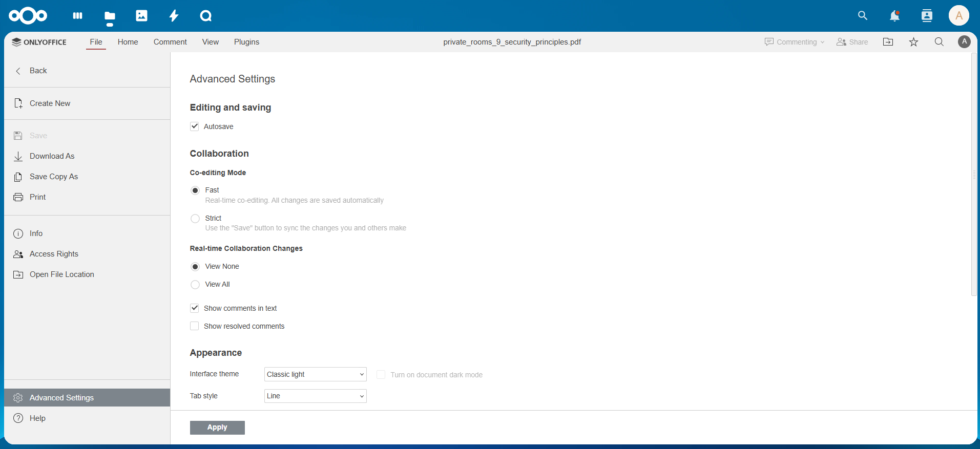Click the Open file location folder icon in header

(x=888, y=42)
